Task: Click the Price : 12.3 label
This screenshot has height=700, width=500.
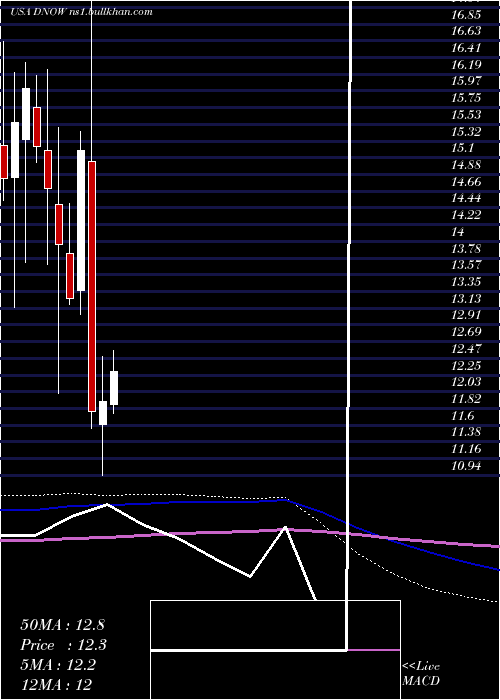Action: [x=63, y=645]
